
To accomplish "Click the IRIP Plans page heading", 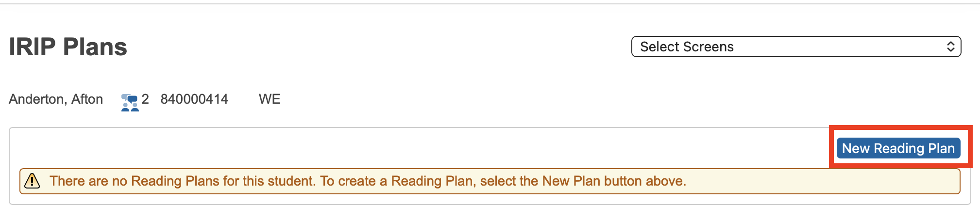I will pos(68,47).
